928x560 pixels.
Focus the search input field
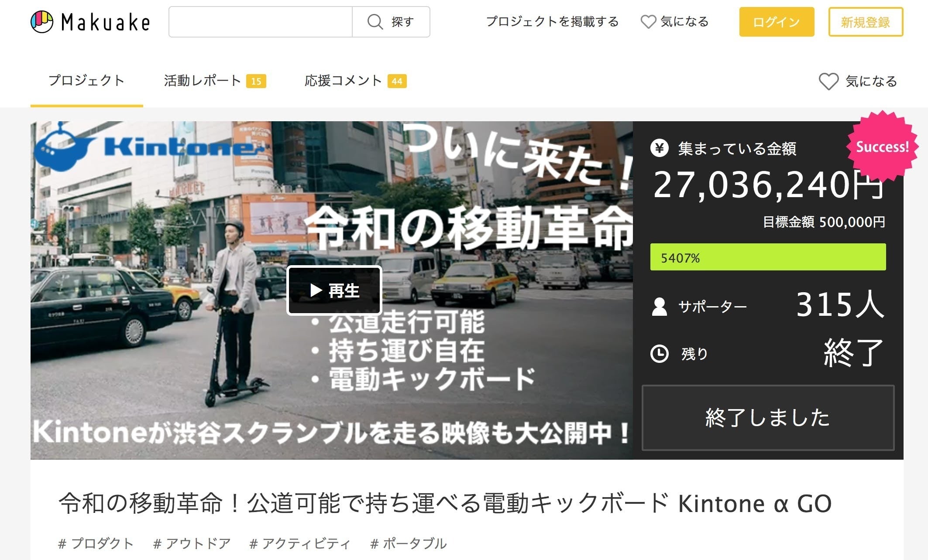coord(261,22)
